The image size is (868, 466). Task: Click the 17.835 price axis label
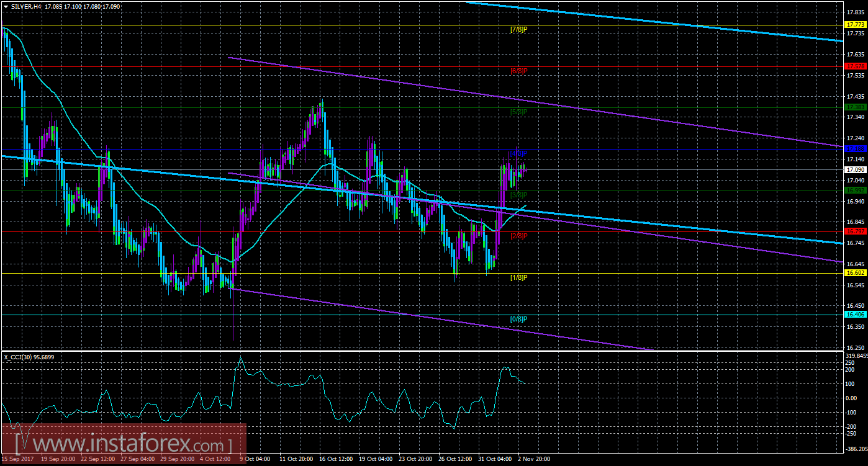click(x=855, y=12)
